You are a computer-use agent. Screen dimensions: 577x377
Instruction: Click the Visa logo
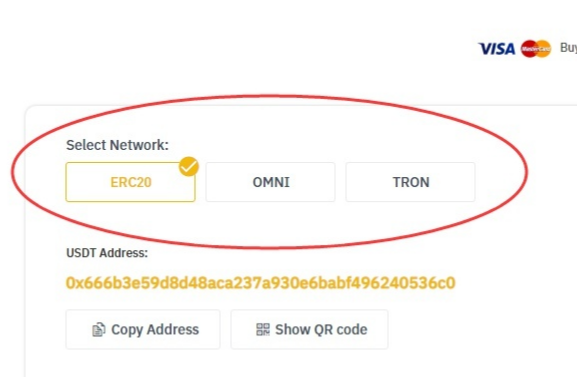(x=497, y=49)
